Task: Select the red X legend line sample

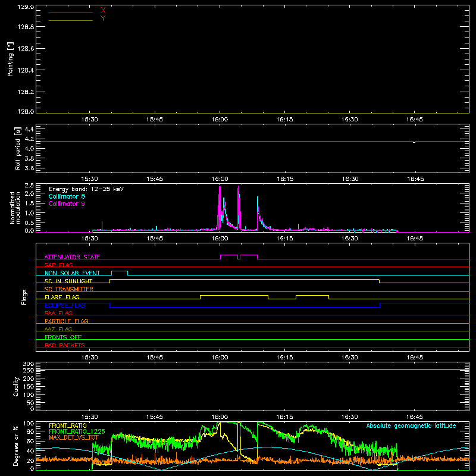Action: (x=71, y=12)
